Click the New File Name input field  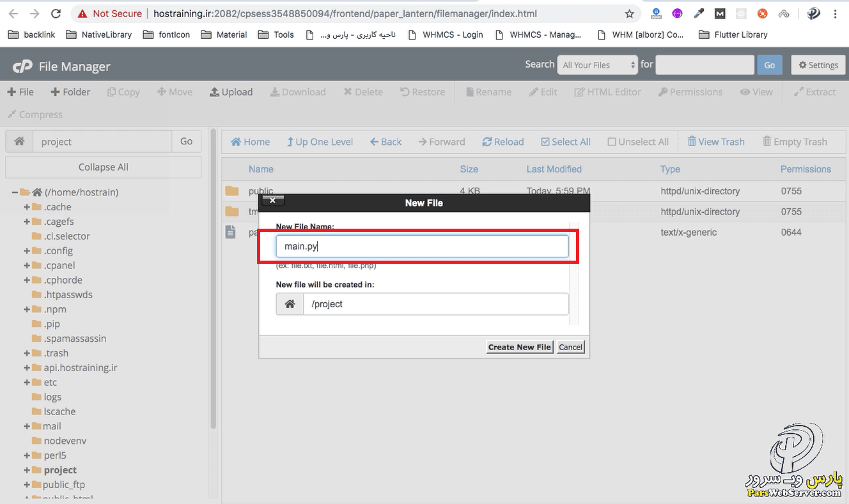[x=422, y=247]
